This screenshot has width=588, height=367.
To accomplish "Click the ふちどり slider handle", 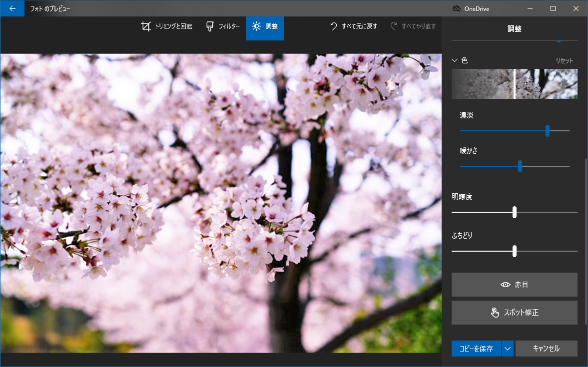I will [515, 251].
